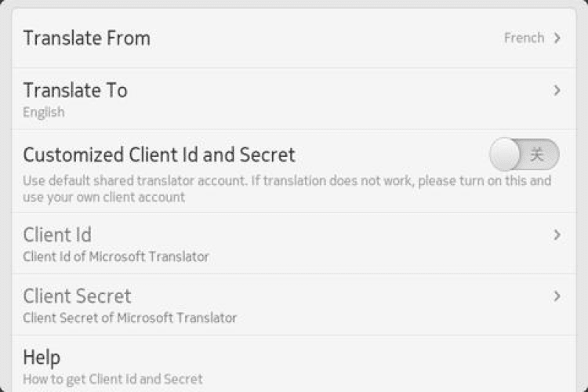Open the Client Id entry
This screenshot has width=588, height=392.
[57, 234]
